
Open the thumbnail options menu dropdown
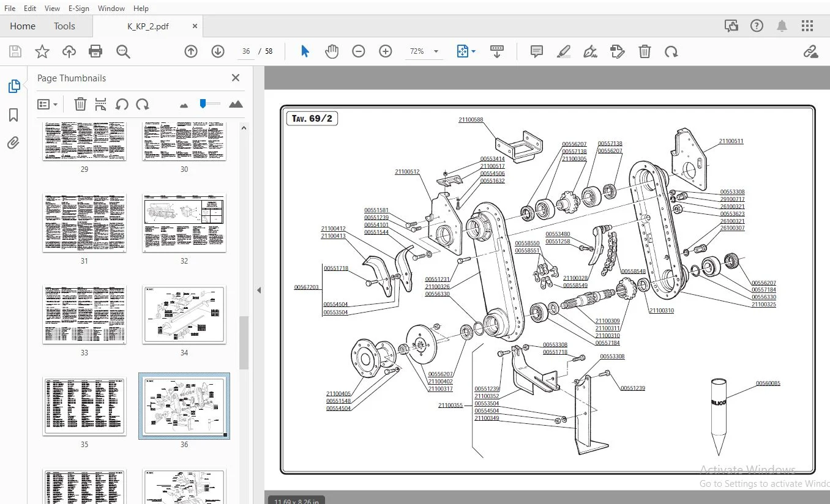point(47,104)
